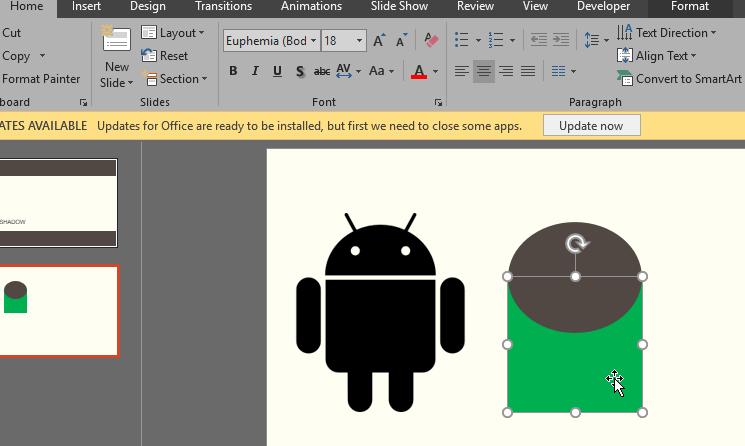Open the View tab
This screenshot has width=745, height=446.
coord(535,6)
